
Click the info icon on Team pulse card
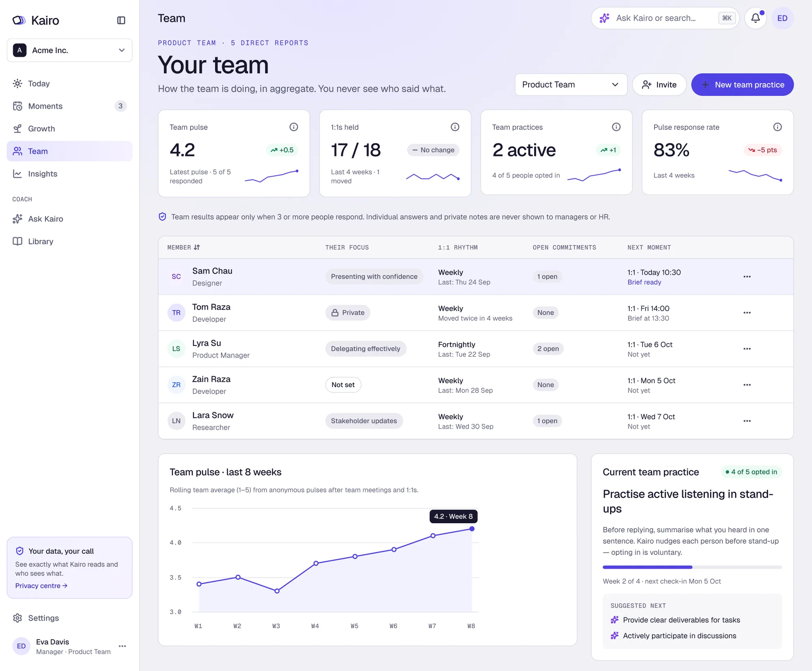point(294,127)
